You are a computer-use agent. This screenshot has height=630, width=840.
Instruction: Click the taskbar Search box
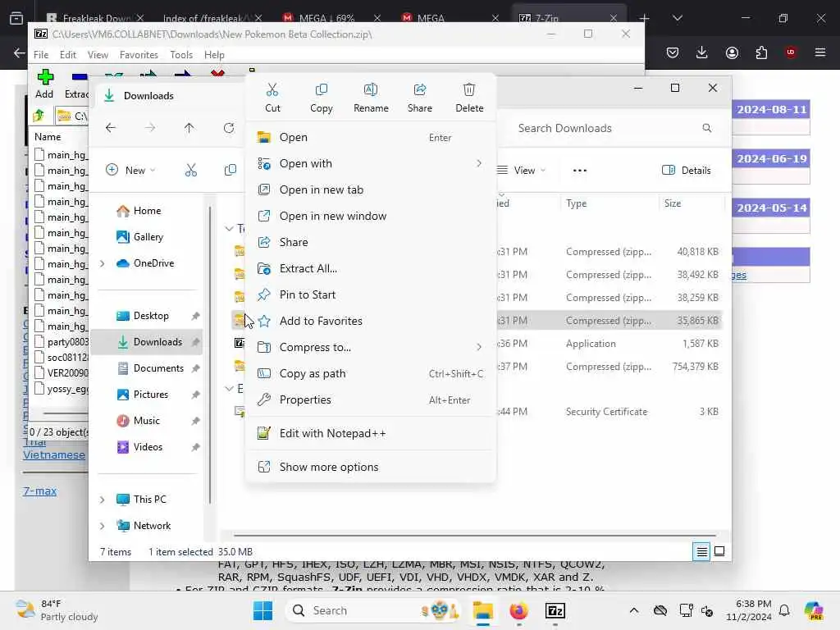pyautogui.click(x=373, y=610)
